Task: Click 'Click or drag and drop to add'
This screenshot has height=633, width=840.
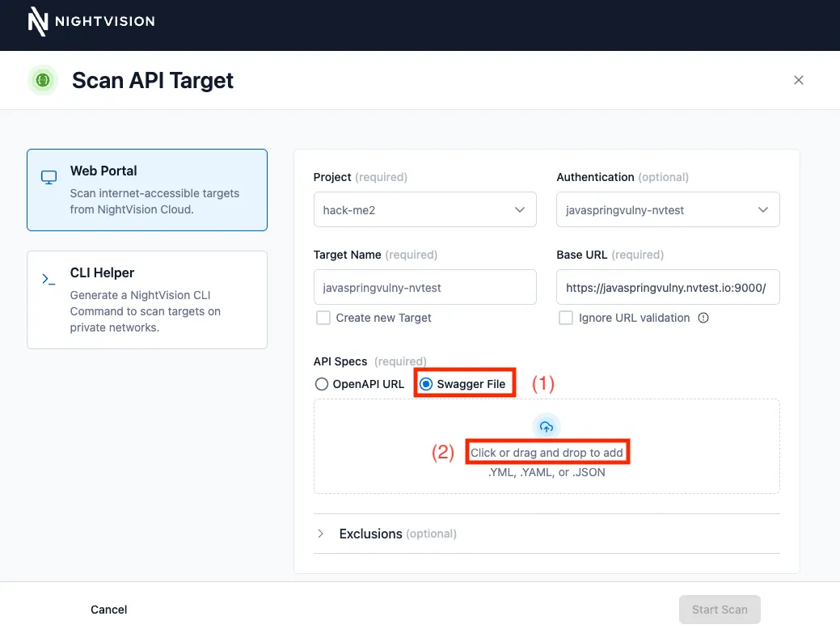Action: tap(547, 453)
